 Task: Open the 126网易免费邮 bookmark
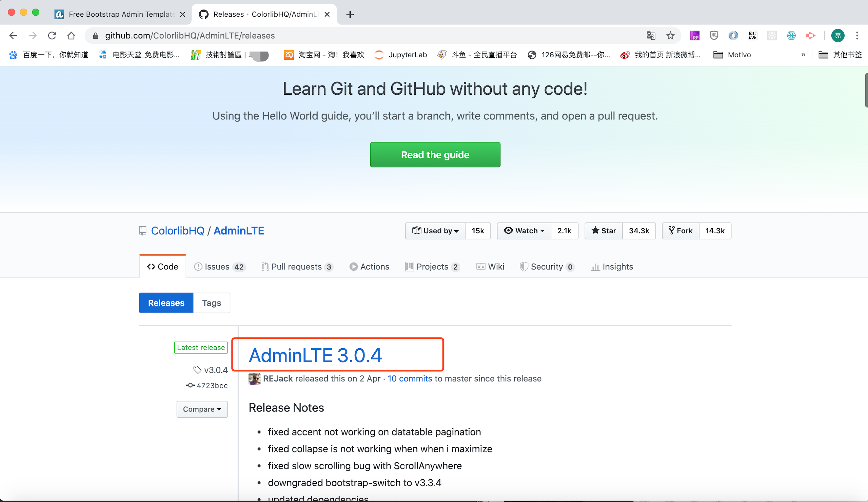pyautogui.click(x=569, y=55)
